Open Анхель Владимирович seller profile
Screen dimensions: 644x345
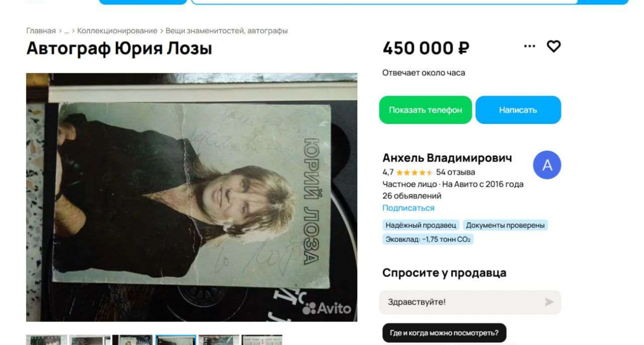447,158
